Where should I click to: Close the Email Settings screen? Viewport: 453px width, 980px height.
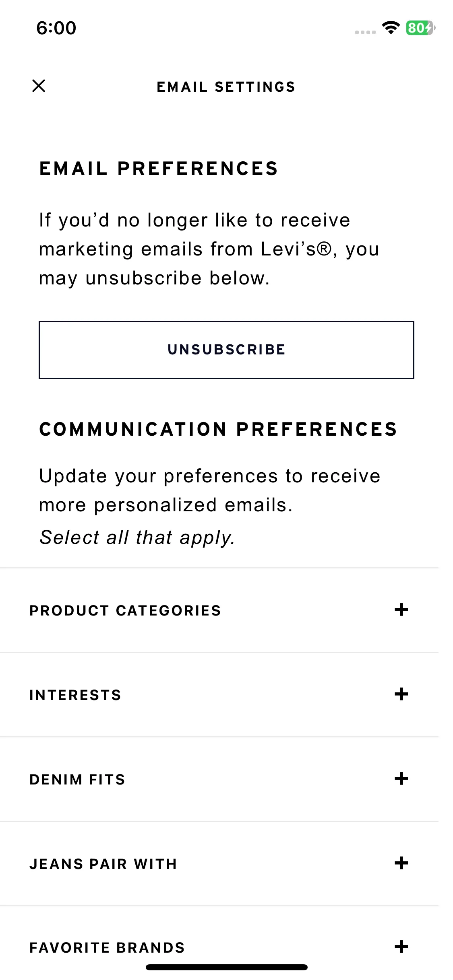pos(39,86)
